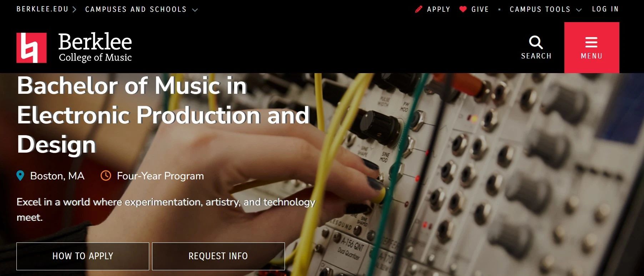Open the CAMPUSES AND SCHOOLS menu

tap(136, 9)
